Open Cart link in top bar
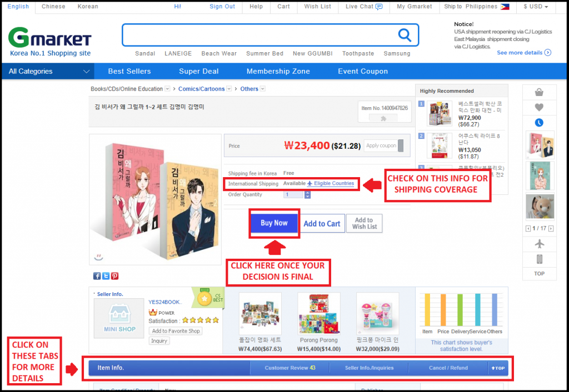Viewport: 569px width, 392px height. pyautogui.click(x=283, y=7)
